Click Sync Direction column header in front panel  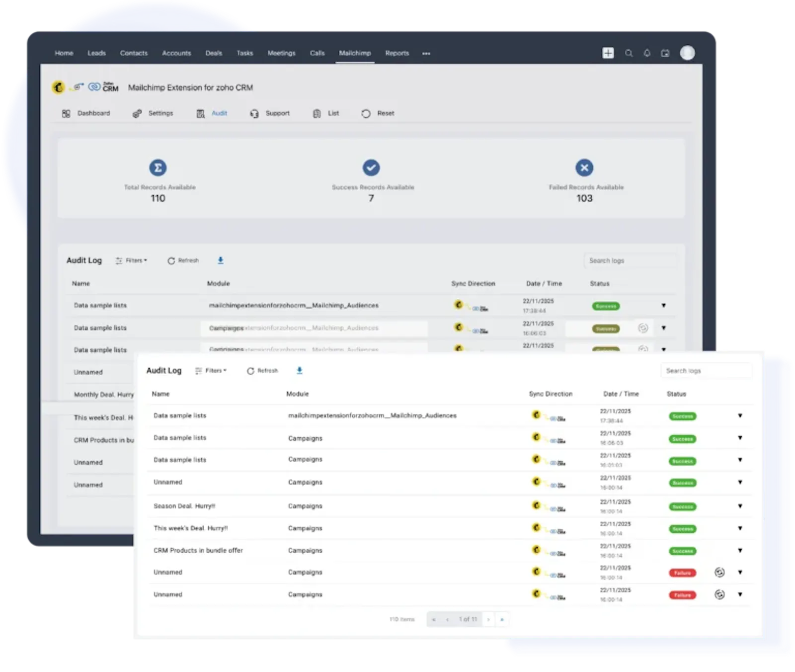pos(551,394)
